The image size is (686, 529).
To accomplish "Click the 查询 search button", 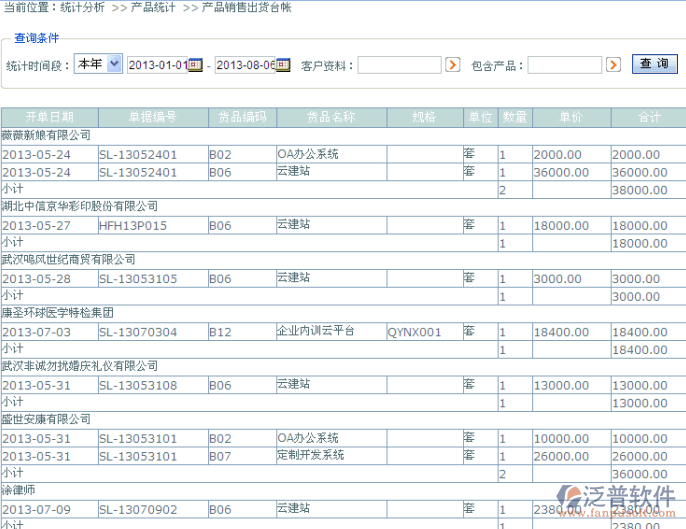I will (x=654, y=64).
